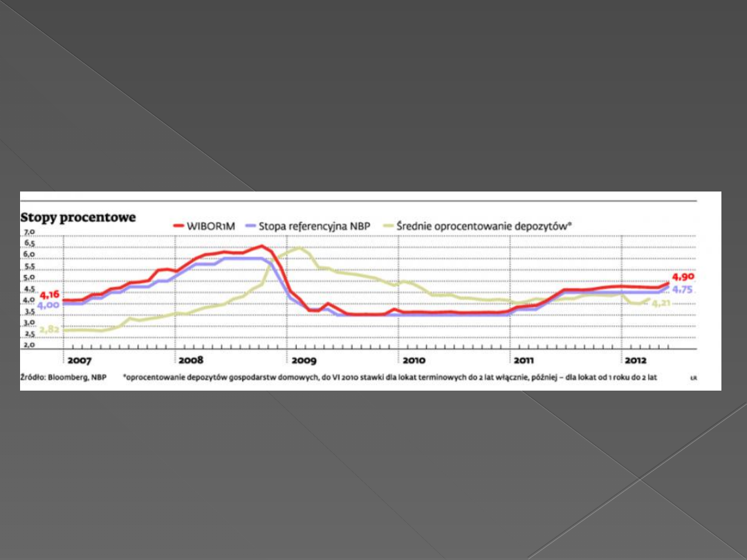Click the 7,0 label on vertical axis
The height and width of the screenshot is (560, 747).
click(28, 233)
